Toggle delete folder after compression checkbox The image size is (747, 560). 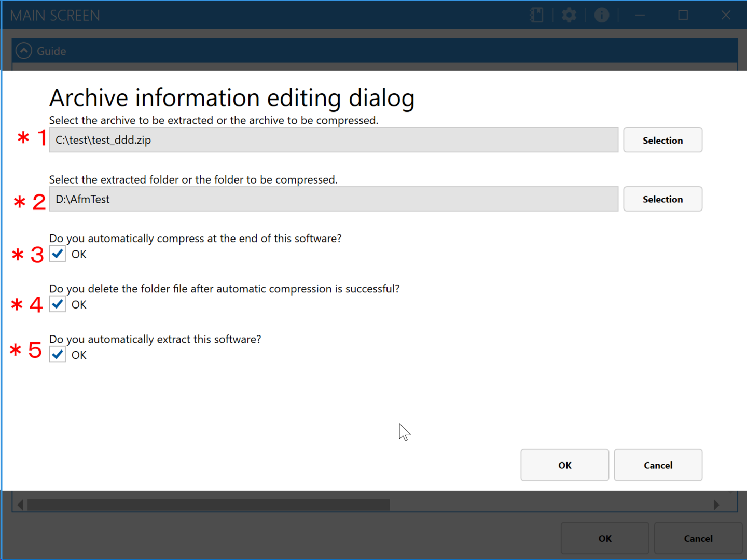(x=58, y=304)
